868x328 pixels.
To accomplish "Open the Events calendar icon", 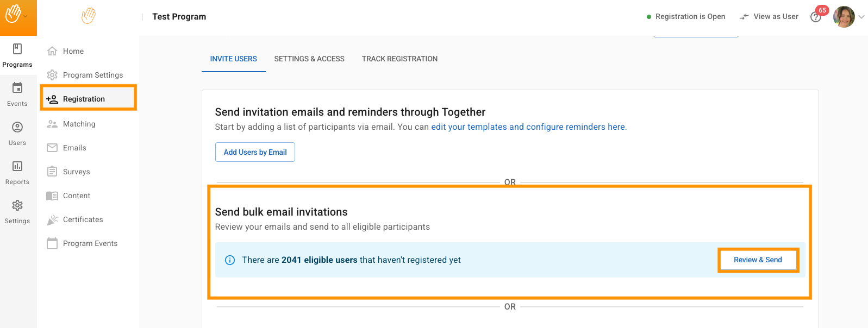I will (x=17, y=88).
